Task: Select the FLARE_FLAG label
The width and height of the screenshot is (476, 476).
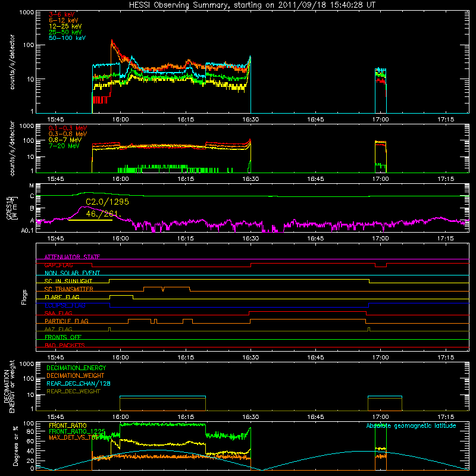Action: (x=62, y=297)
